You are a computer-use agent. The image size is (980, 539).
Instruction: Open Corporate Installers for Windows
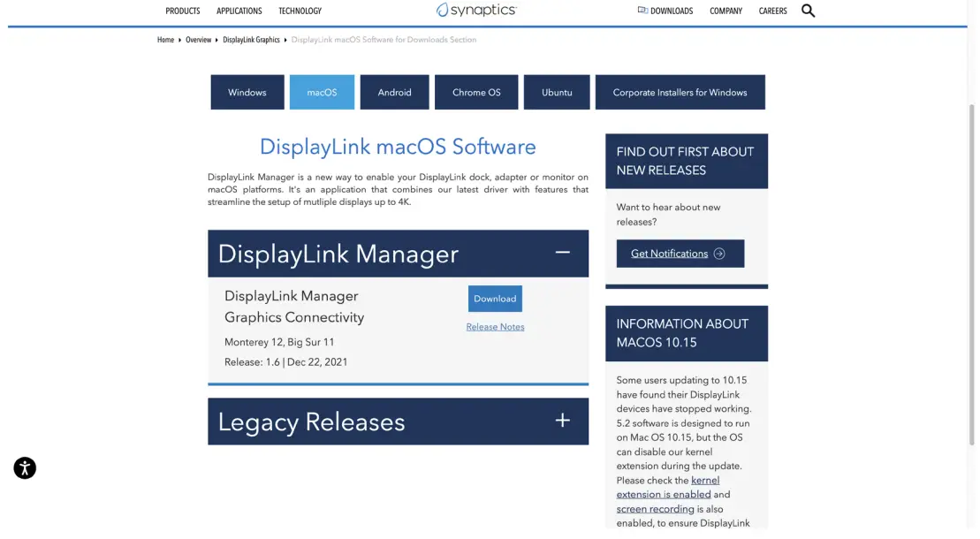click(x=680, y=92)
